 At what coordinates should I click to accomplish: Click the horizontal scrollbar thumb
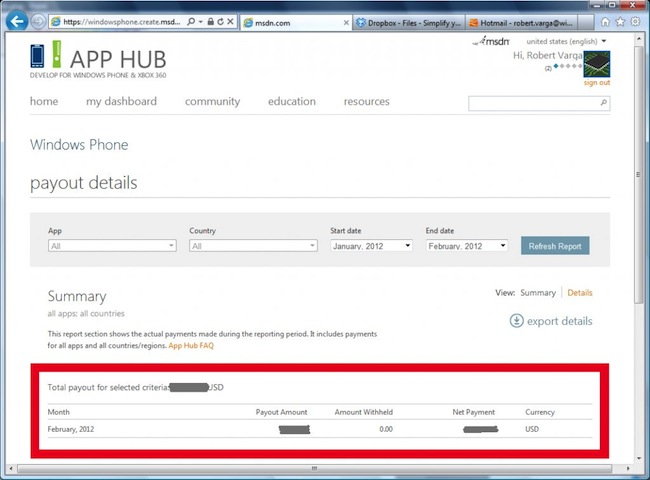coord(314,468)
